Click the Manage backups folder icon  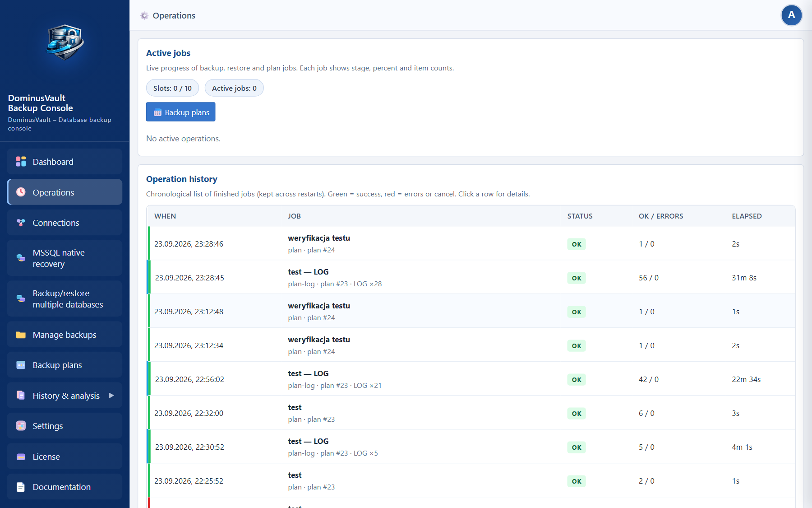(x=21, y=335)
